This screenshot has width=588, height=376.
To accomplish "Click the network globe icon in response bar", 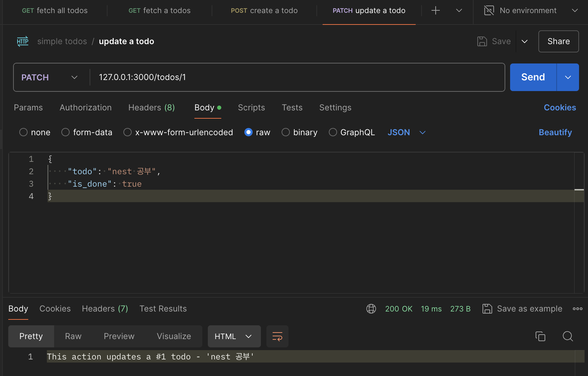I will [371, 309].
